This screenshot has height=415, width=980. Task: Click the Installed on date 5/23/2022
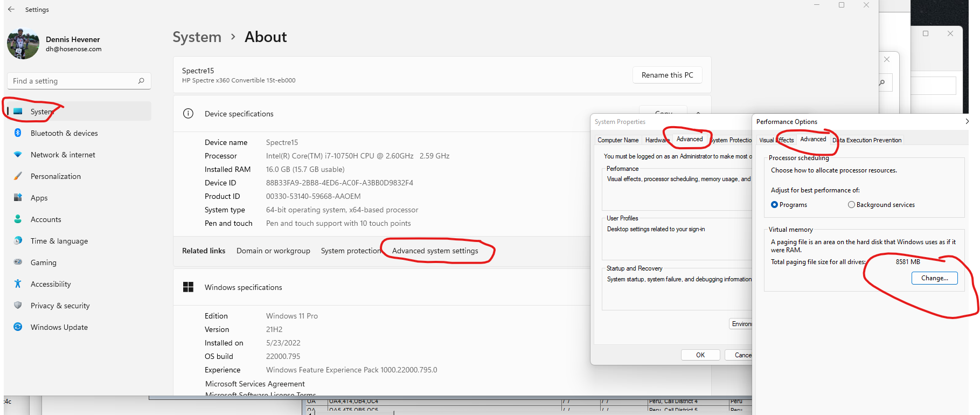click(283, 343)
